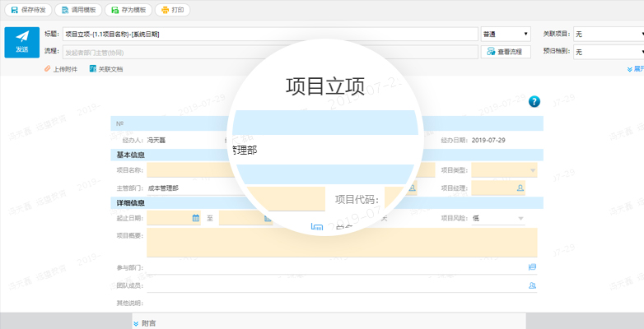The image size is (644, 329).
Task: Click the blue help question mark icon
Action: [534, 101]
